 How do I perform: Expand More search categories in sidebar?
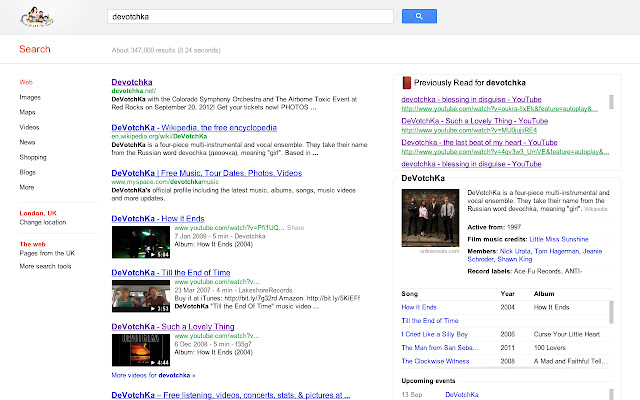tap(27, 187)
